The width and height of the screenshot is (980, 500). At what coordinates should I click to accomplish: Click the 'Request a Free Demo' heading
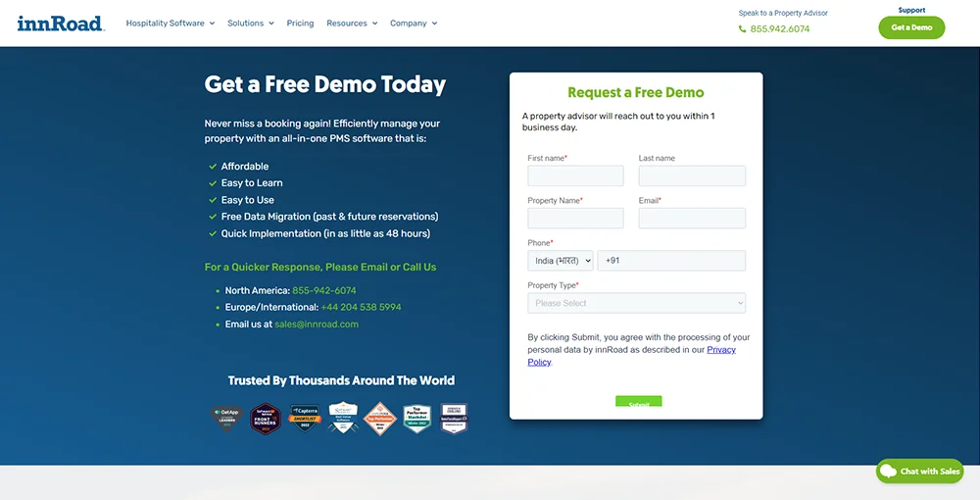pyautogui.click(x=636, y=92)
